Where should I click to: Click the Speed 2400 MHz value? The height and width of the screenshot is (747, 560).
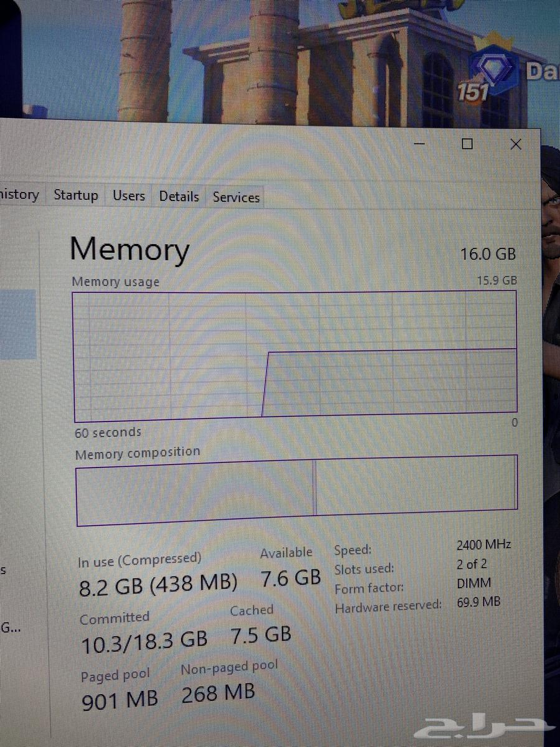483,545
